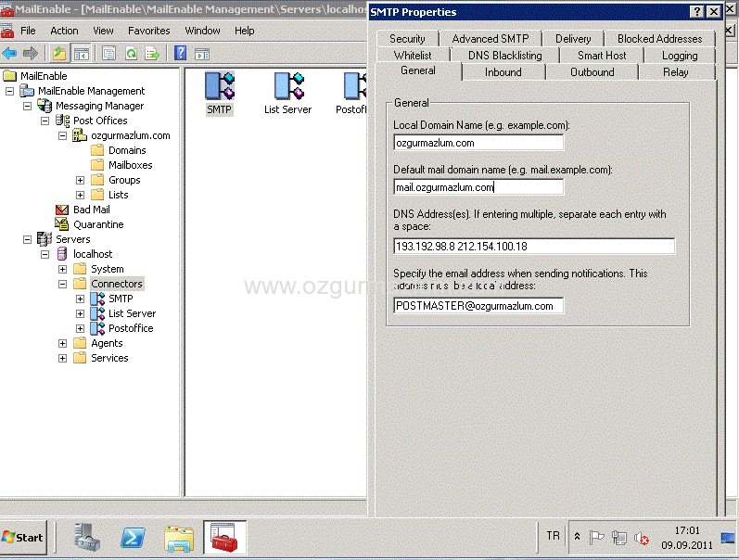Open the Help menu

(x=244, y=31)
